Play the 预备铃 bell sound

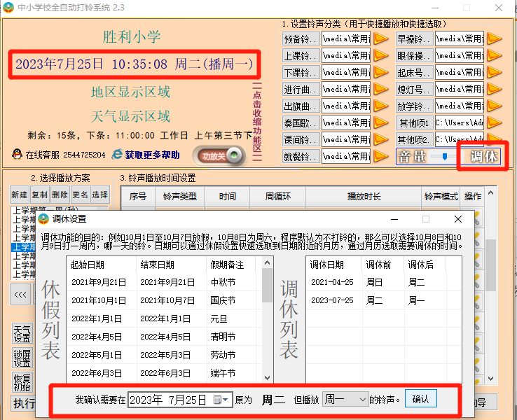[380, 38]
